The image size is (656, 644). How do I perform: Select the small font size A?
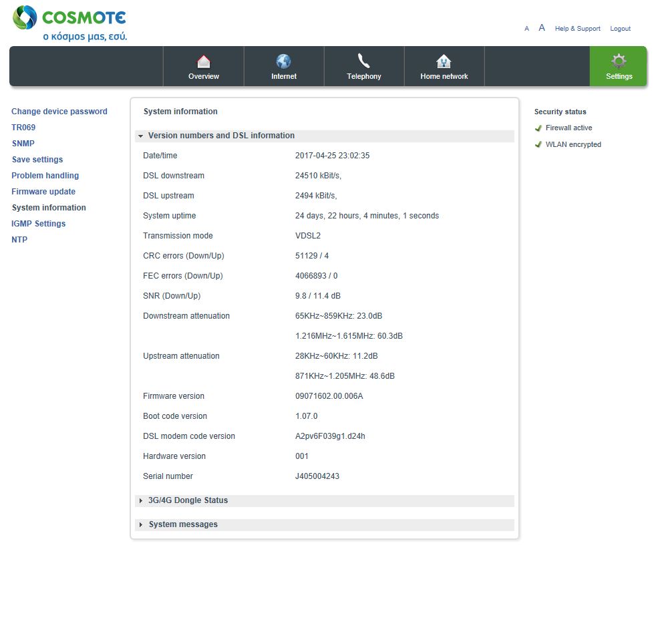point(526,29)
